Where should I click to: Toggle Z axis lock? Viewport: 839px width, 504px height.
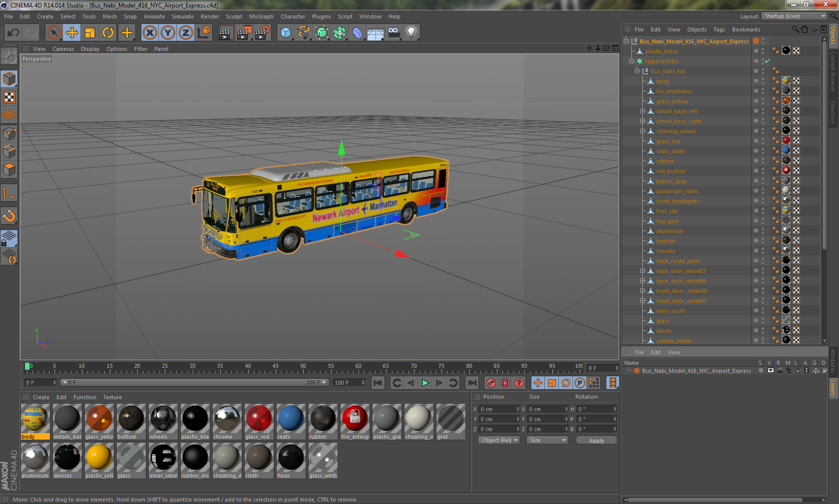[186, 33]
